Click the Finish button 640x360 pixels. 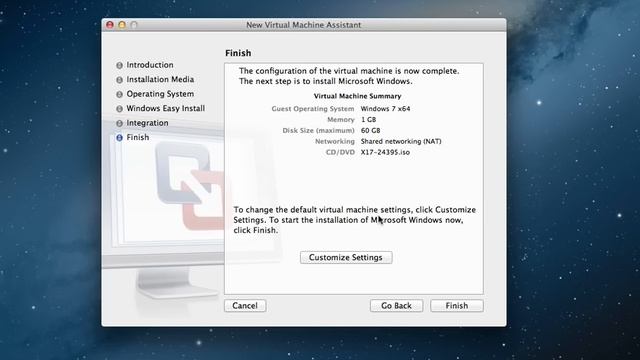pos(457,306)
